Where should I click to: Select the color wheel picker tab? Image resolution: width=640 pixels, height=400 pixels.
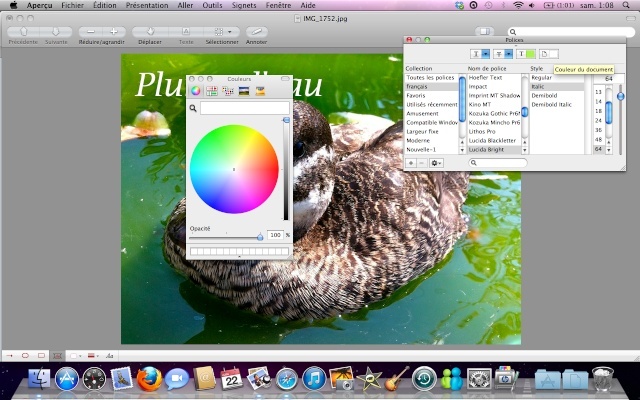(x=196, y=91)
